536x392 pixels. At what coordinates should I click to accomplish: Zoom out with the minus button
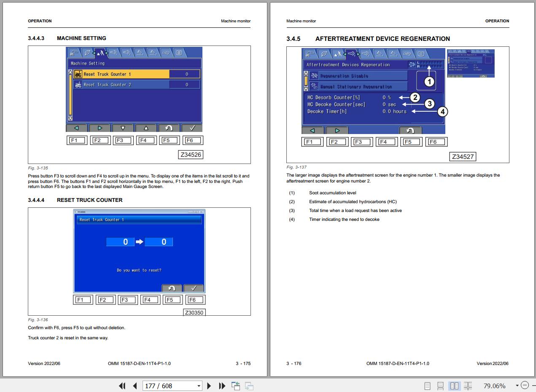525,385
